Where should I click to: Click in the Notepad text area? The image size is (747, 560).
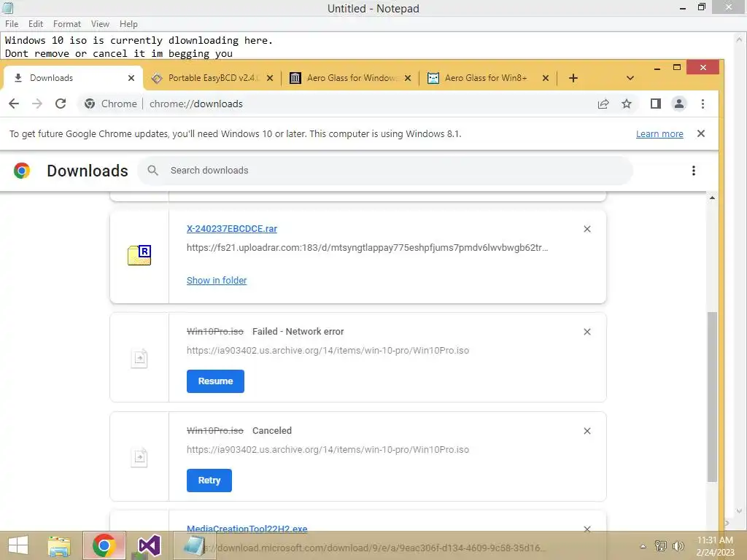coord(367,47)
